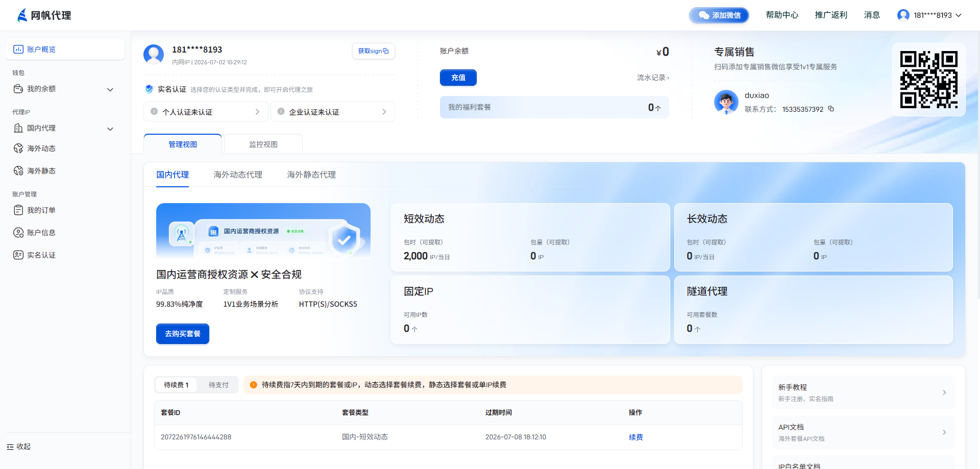Click the 实名认证 ID card icon in sidebar
Viewport: 980px width, 469px height.
[18, 255]
